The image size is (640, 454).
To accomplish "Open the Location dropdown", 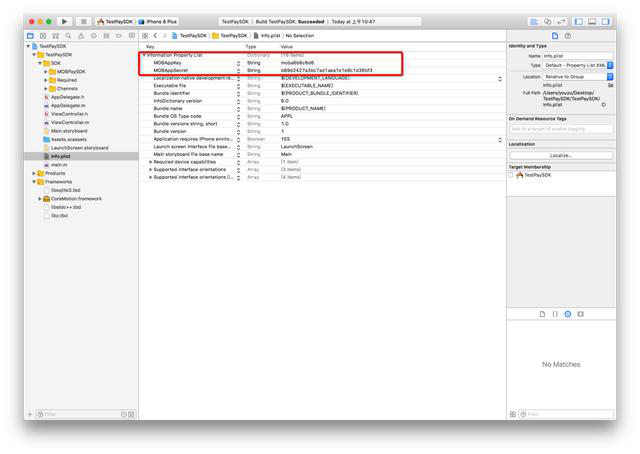I will 578,76.
